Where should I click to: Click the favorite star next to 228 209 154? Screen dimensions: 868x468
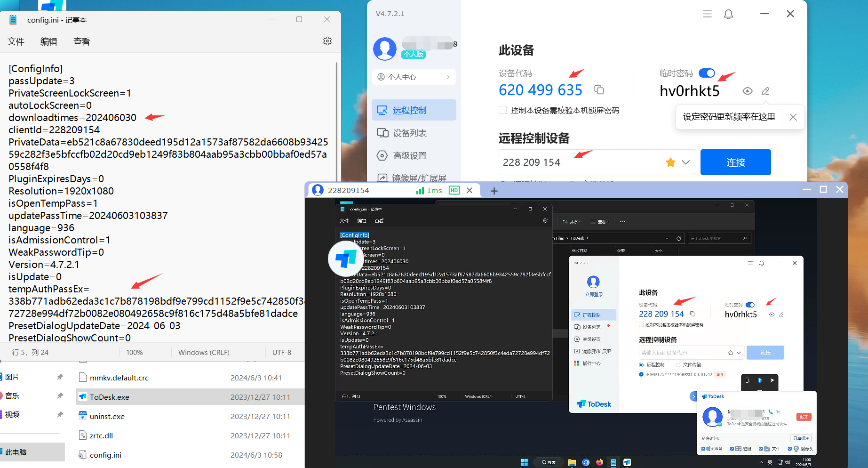pos(670,162)
